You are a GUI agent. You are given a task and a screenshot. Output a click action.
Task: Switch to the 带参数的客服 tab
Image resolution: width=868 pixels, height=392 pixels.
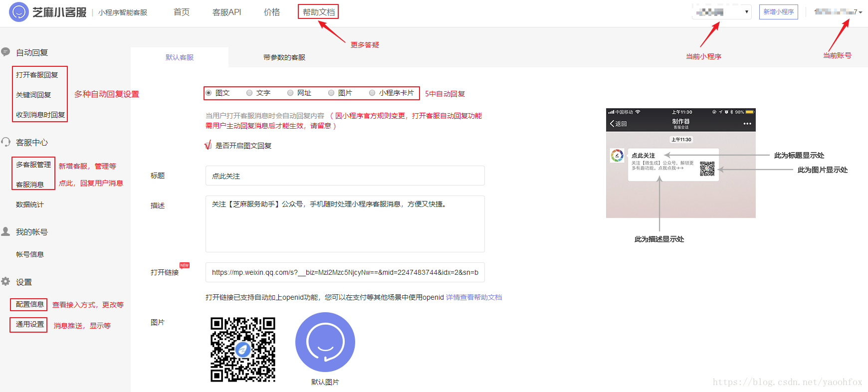[284, 57]
